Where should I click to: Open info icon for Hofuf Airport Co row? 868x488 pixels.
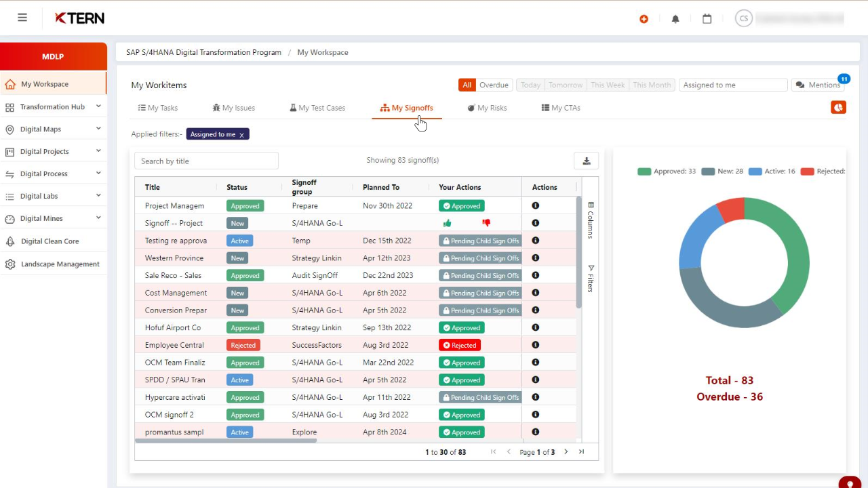pos(535,327)
